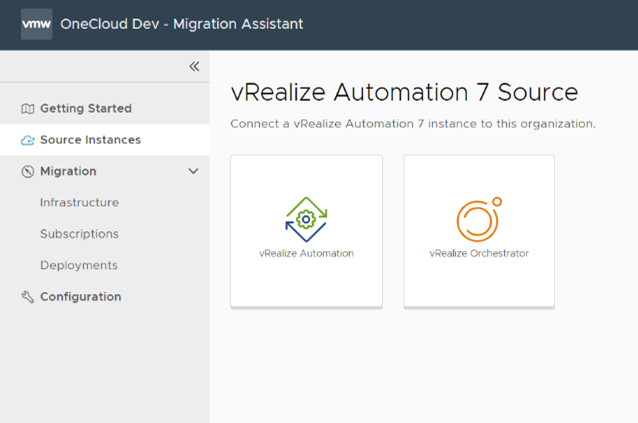Click the Migration compass icon
638x423 pixels.
[28, 172]
